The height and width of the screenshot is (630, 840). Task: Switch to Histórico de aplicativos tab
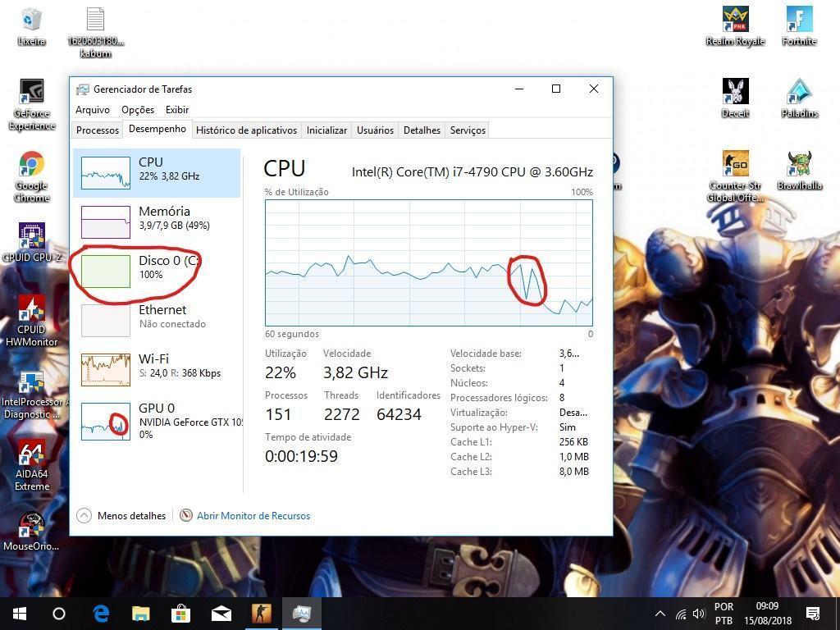tap(246, 130)
